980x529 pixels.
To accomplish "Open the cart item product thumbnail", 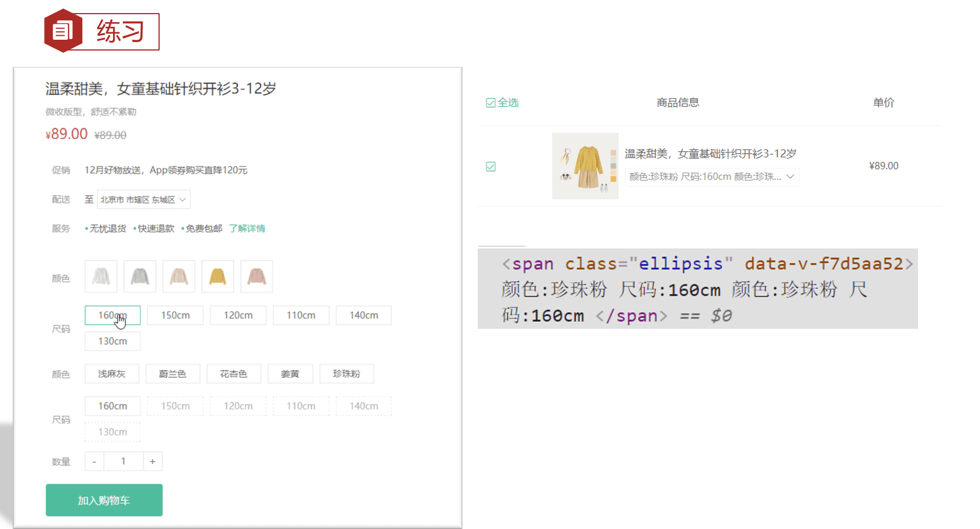I will pos(585,166).
